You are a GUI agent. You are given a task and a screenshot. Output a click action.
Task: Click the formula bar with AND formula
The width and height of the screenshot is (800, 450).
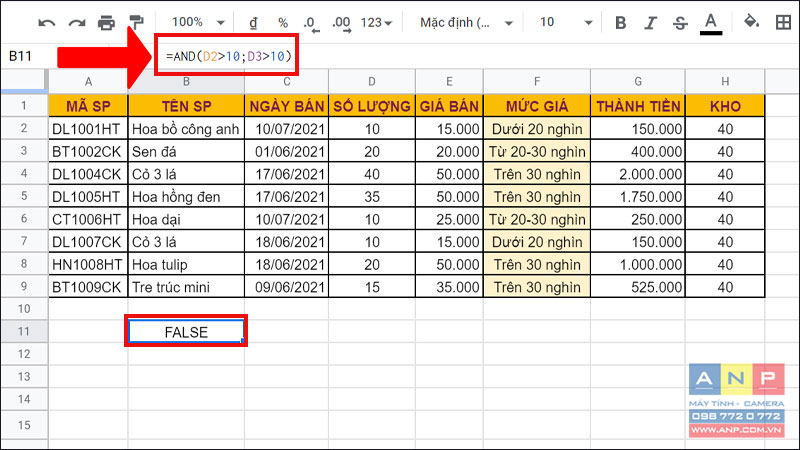[229, 56]
